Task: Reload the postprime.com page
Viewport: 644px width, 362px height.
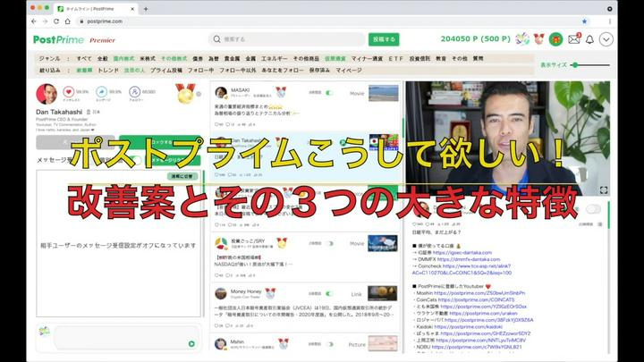Action: [x=56, y=21]
